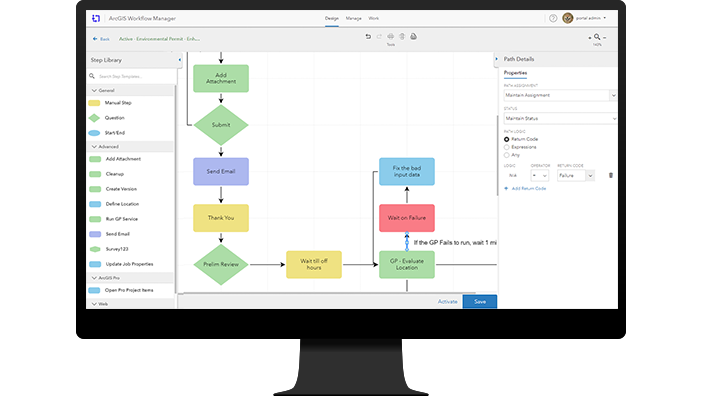Switch to the Work tab
Screen dimensions: 702x396
click(373, 18)
